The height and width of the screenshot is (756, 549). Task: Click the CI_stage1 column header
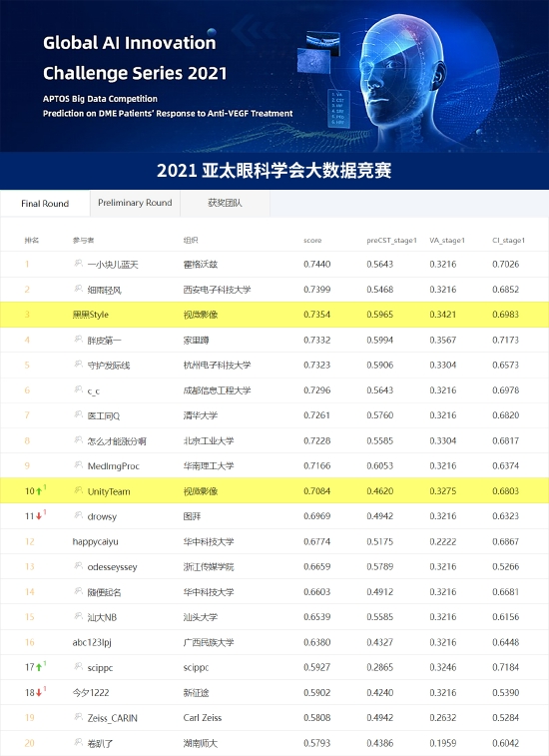point(508,240)
